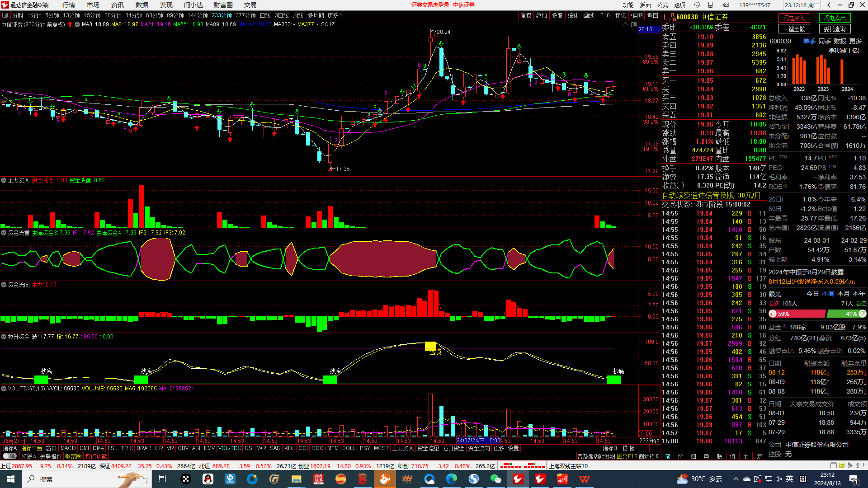Click the +自选 add to watchlist button

click(x=637, y=15)
